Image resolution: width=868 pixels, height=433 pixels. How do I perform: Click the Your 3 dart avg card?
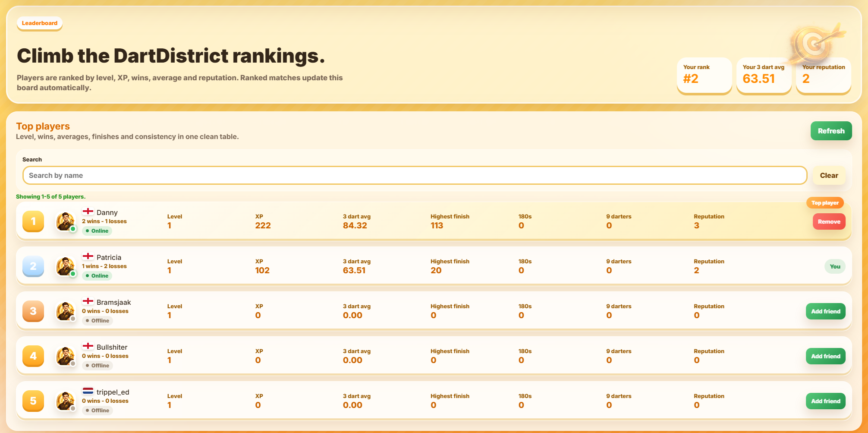coord(764,76)
